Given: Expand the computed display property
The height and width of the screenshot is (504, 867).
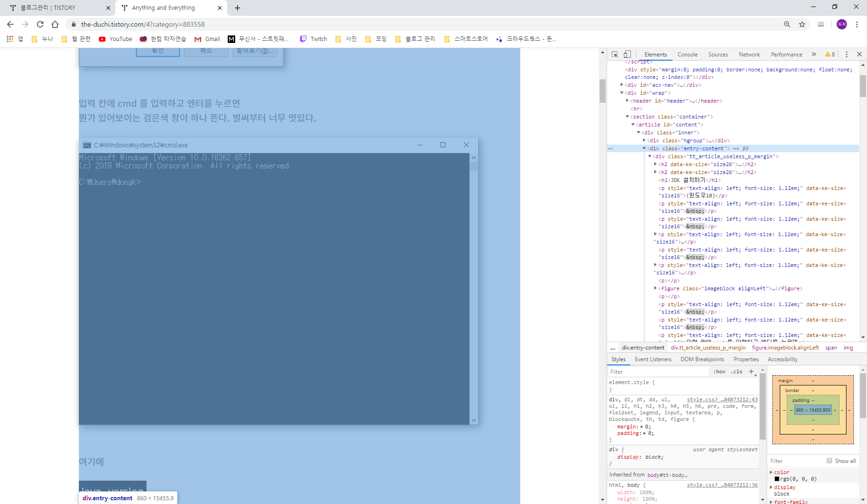Looking at the screenshot, I should click(771, 487).
